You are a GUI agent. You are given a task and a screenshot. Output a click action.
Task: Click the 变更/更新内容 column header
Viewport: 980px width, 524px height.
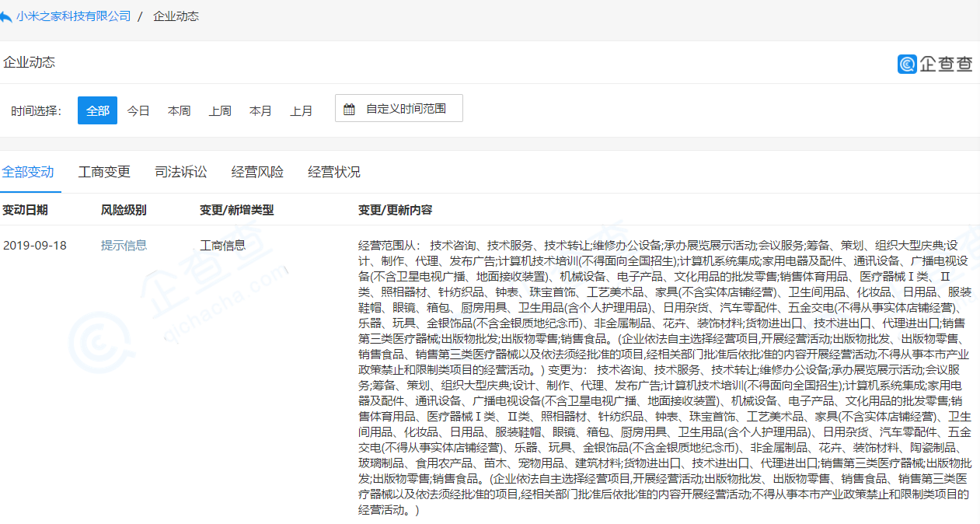(395, 210)
